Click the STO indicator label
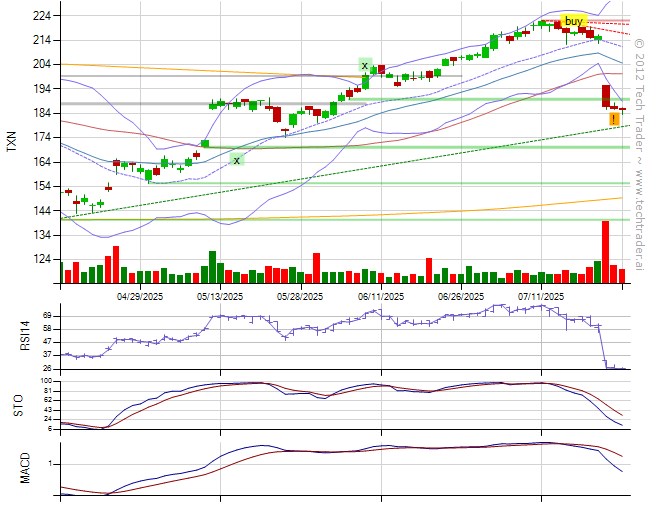Viewport: 657px width, 514px height. (18, 405)
